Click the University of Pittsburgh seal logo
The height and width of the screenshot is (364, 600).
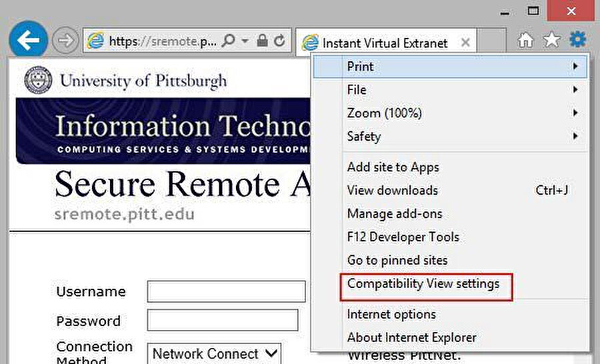38,80
